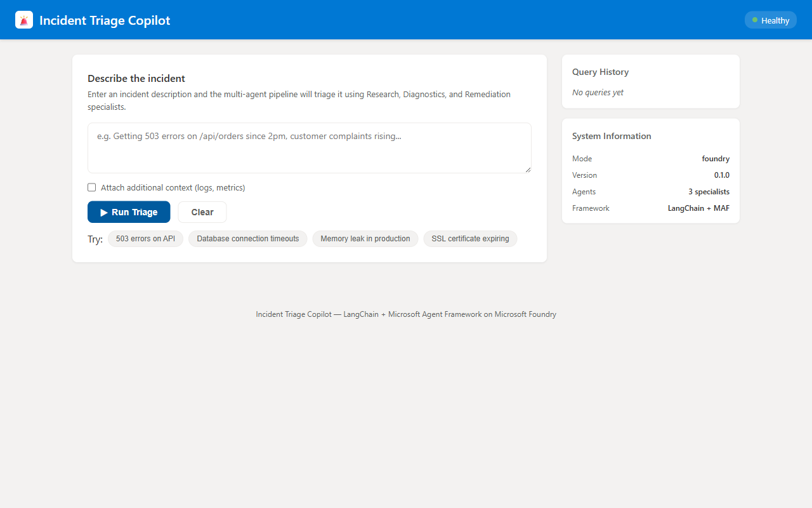Choose the "Database connection timeouts" suggestion
The height and width of the screenshot is (508, 812).
pyautogui.click(x=247, y=239)
